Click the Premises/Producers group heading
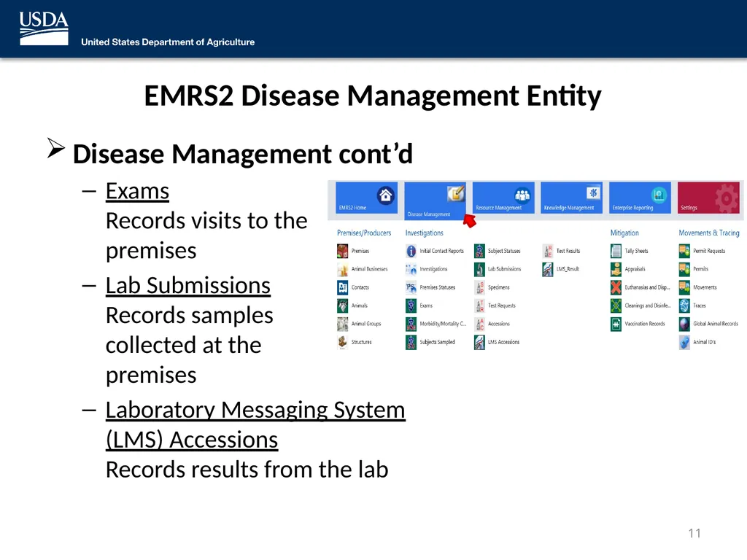The width and height of the screenshot is (747, 560). pyautogui.click(x=364, y=233)
